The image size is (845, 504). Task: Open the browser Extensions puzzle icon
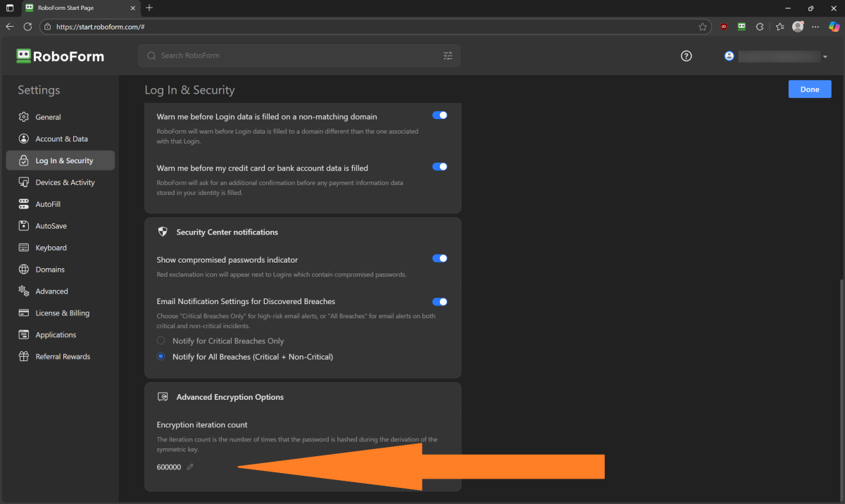pyautogui.click(x=760, y=27)
